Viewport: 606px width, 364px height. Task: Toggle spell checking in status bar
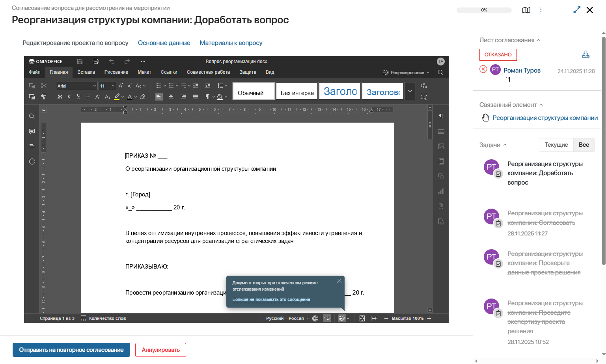coord(326,318)
